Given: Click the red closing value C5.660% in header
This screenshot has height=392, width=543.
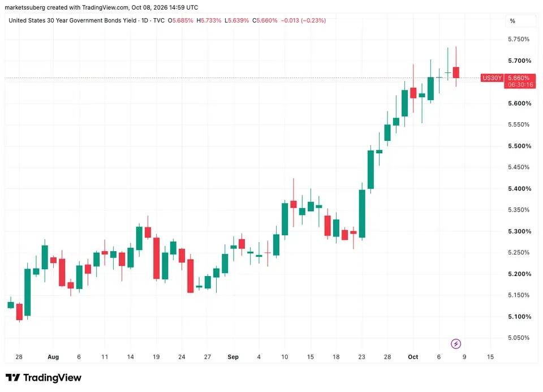Looking at the screenshot, I should (x=265, y=20).
